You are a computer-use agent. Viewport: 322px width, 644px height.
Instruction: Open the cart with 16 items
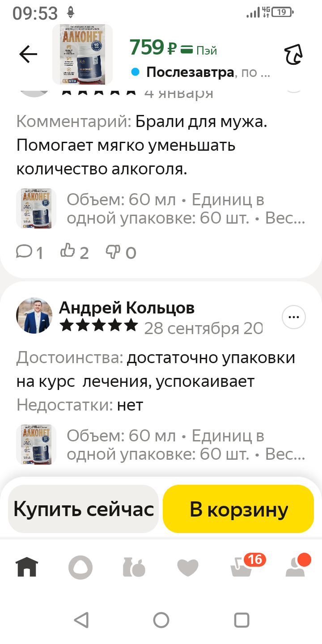pos(241,568)
